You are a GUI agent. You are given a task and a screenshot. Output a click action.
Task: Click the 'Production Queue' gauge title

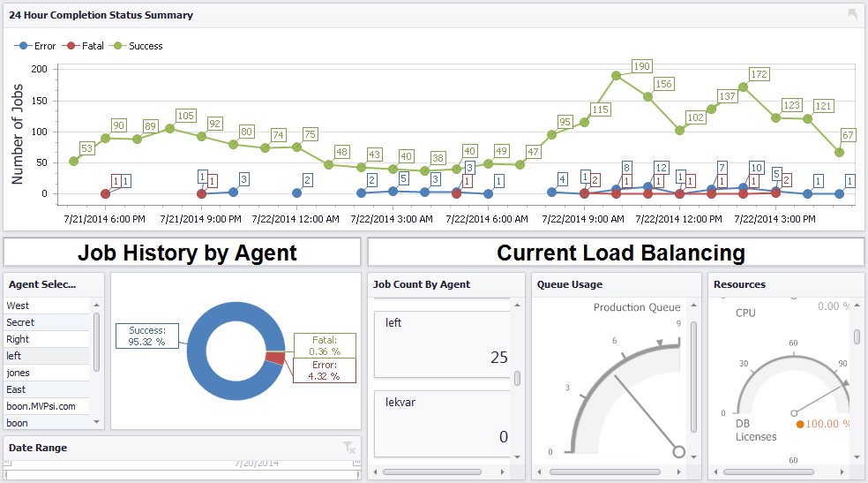(637, 307)
